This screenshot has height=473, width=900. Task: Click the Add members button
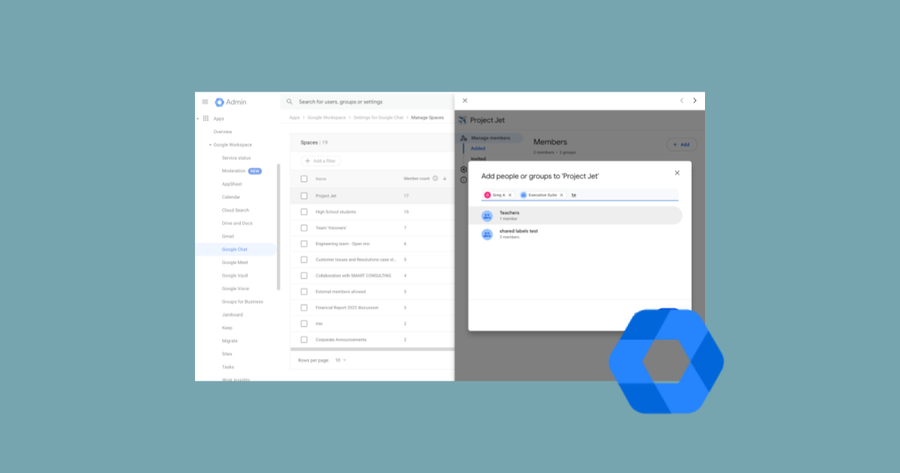(x=681, y=145)
